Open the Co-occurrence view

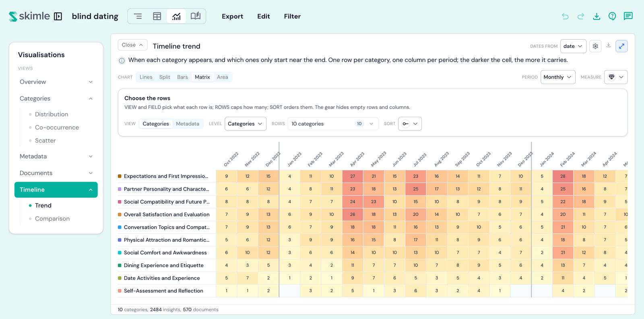point(57,127)
